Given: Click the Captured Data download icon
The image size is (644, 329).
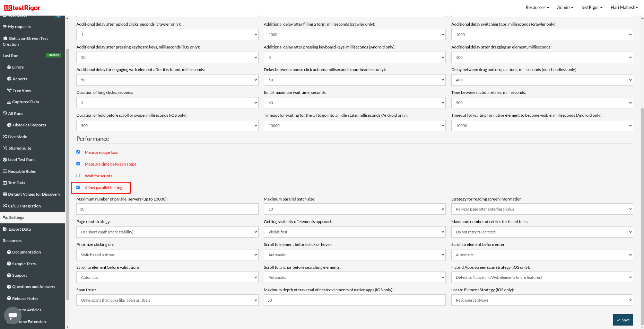Looking at the screenshot, I should pyautogui.click(x=9, y=102).
